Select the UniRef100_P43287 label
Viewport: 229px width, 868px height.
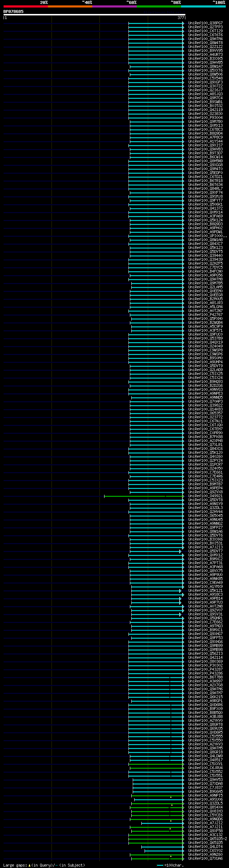pos(205,670)
